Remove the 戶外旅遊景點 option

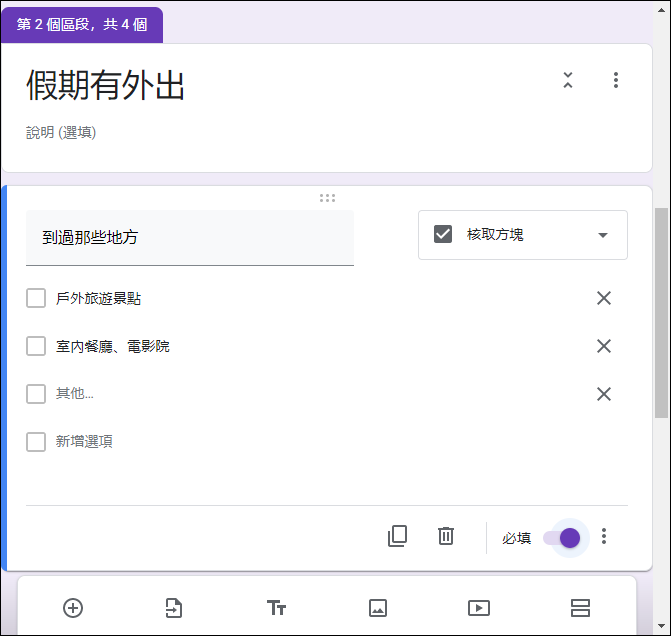coord(604,298)
